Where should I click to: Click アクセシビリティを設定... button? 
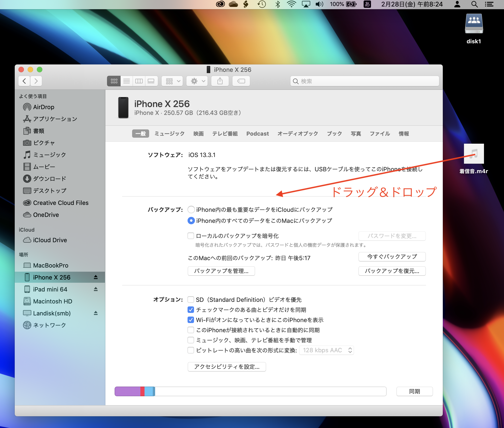[227, 367]
